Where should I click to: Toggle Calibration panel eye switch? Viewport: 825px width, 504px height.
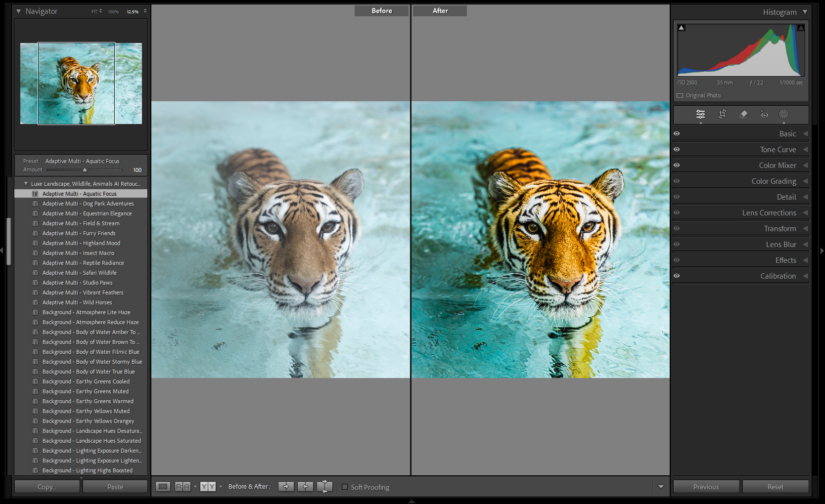pyautogui.click(x=677, y=276)
